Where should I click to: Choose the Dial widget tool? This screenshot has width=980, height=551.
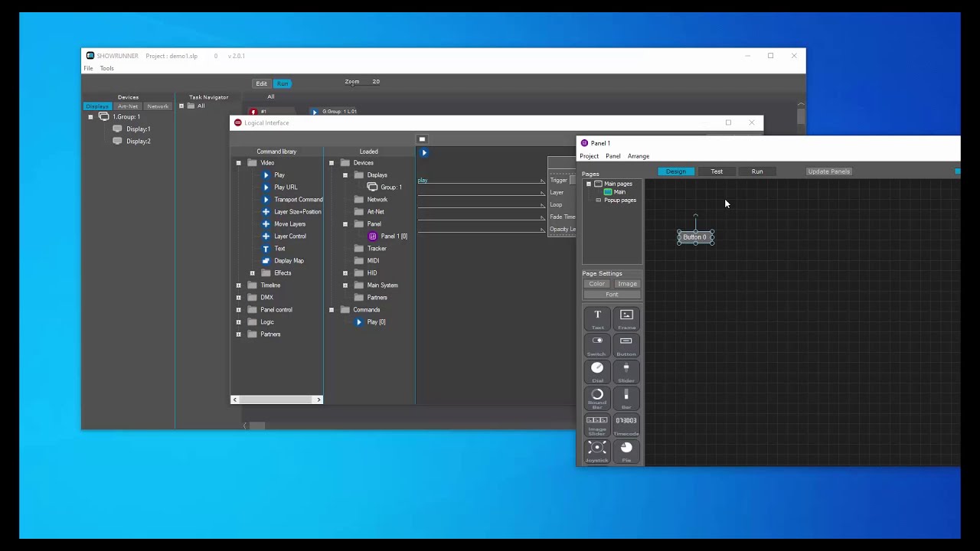597,372
